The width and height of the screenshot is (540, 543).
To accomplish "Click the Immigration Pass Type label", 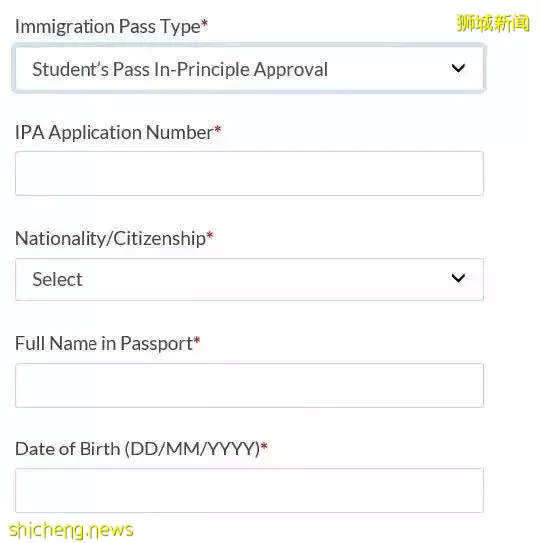I will [107, 27].
